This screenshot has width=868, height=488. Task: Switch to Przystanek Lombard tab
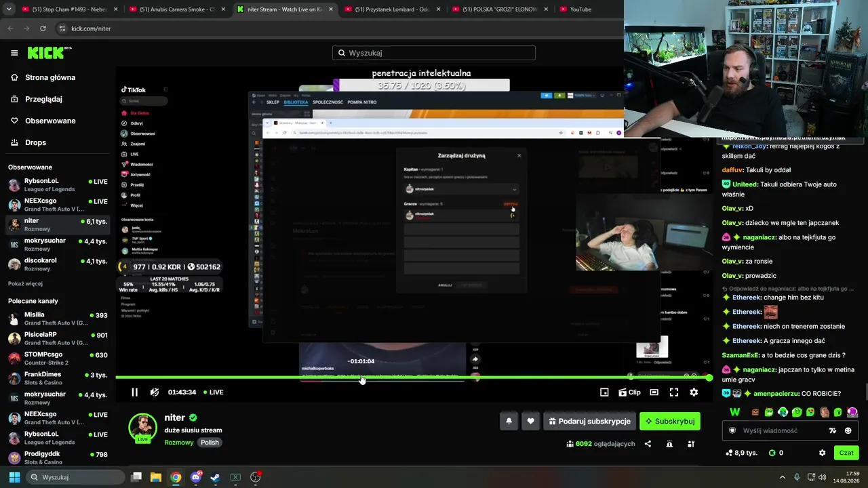tap(393, 9)
